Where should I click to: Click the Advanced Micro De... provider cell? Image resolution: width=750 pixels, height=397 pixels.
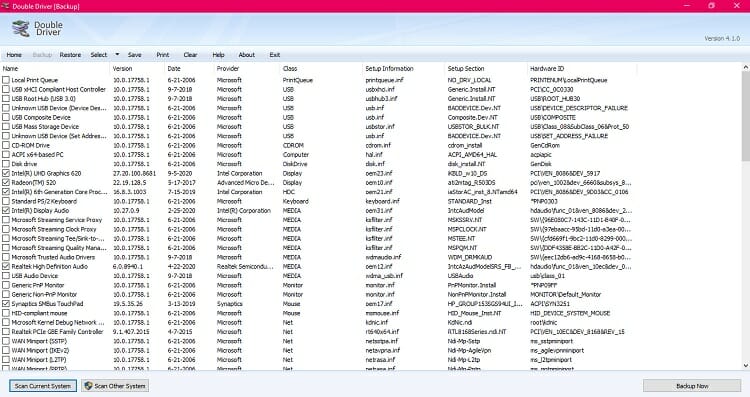pyautogui.click(x=246, y=183)
